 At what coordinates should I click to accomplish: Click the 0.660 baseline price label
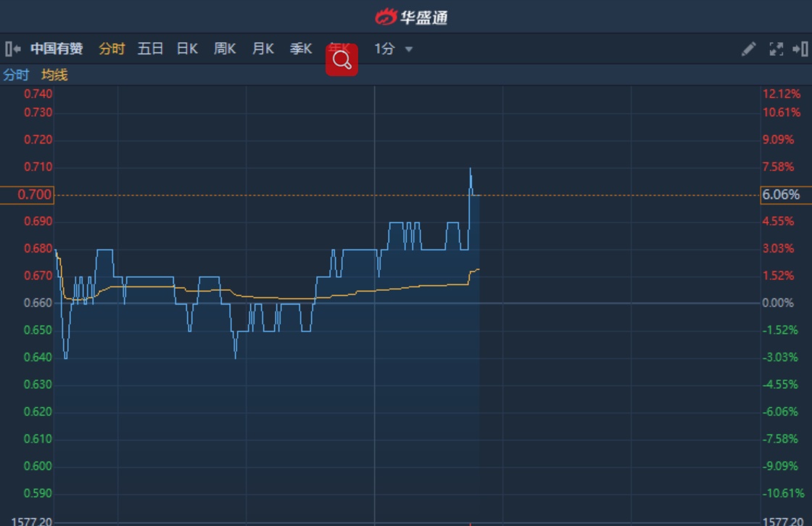tap(38, 303)
